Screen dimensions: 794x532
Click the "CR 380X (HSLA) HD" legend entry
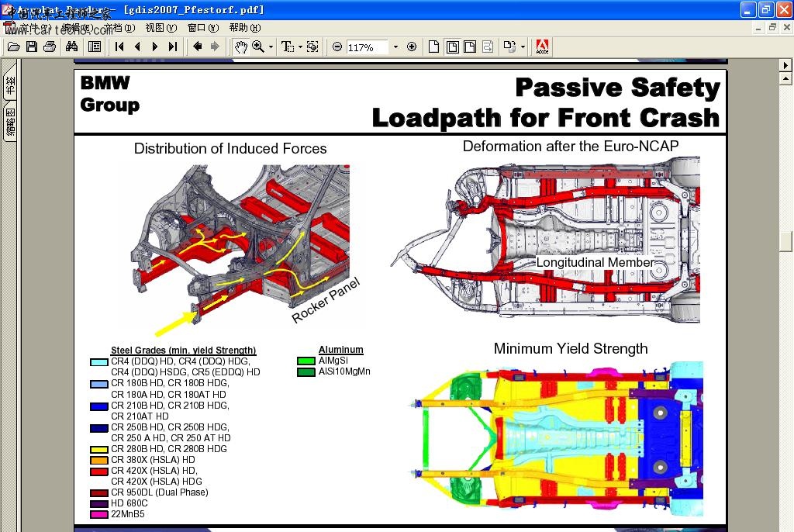[153, 460]
